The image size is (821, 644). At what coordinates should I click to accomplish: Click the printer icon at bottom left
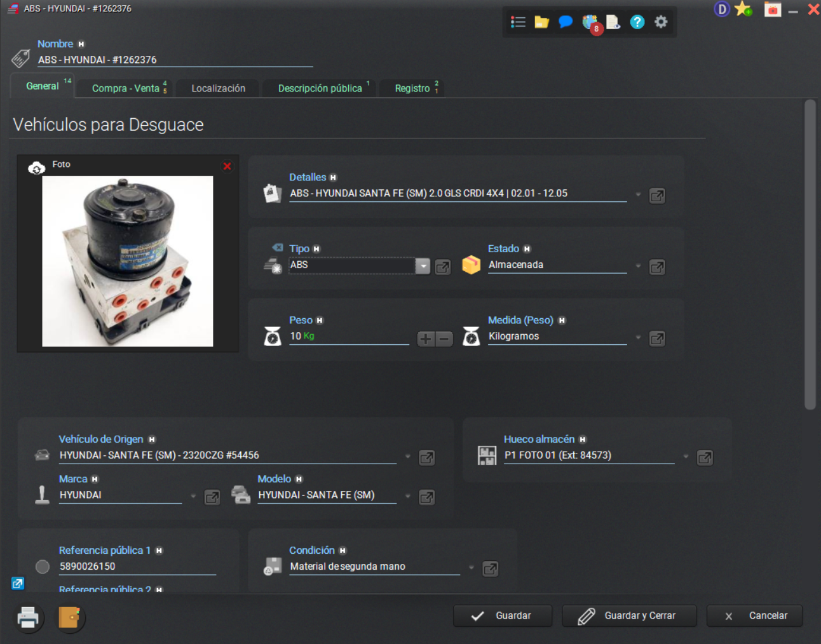pyautogui.click(x=28, y=617)
